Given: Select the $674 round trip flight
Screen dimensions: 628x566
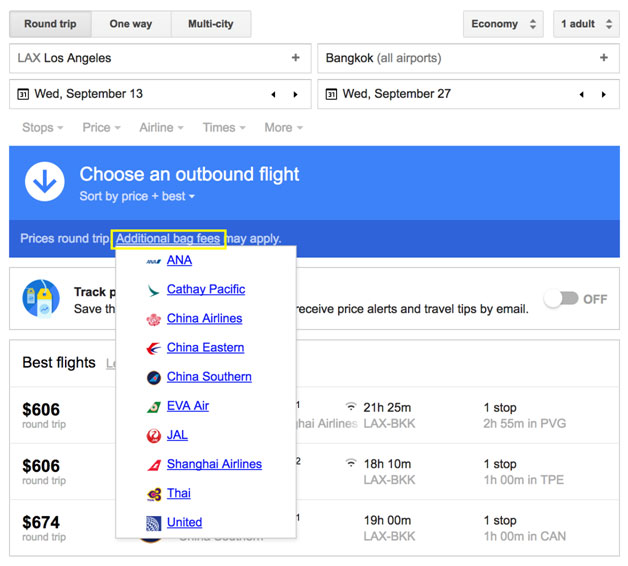Looking at the screenshot, I should click(314, 528).
